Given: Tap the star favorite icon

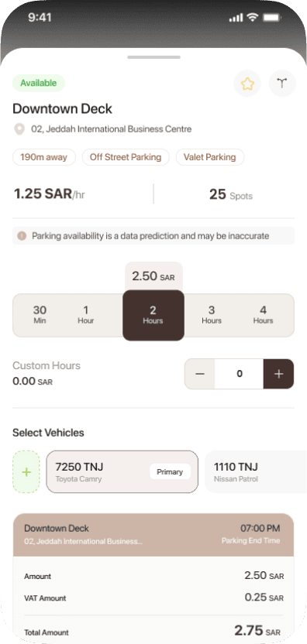Looking at the screenshot, I should pyautogui.click(x=247, y=84).
